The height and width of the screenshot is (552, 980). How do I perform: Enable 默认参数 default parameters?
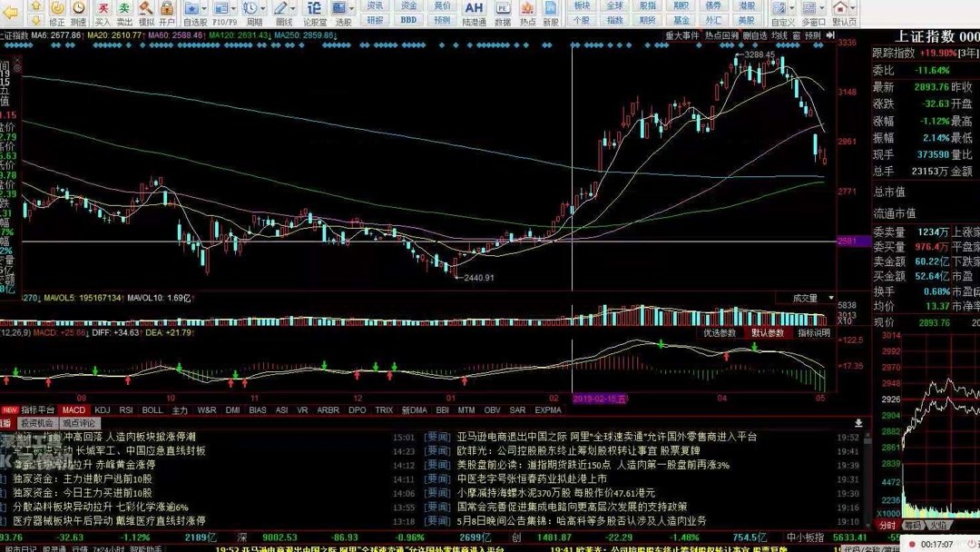coord(768,332)
